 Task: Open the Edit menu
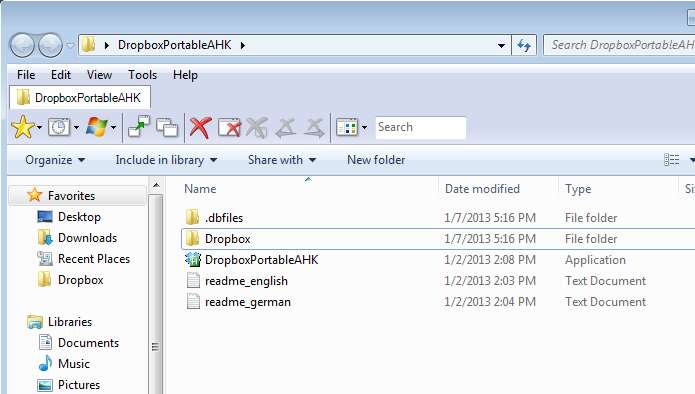click(61, 75)
